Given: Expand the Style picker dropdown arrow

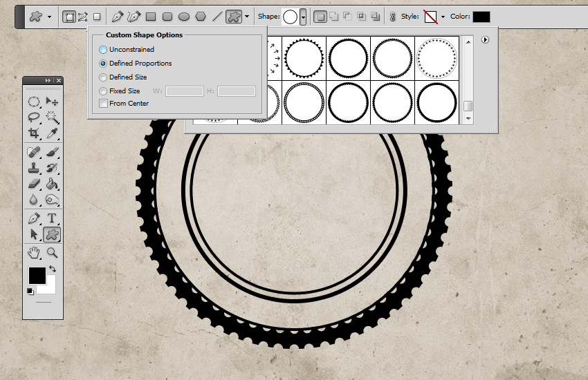Looking at the screenshot, I should coord(443,17).
